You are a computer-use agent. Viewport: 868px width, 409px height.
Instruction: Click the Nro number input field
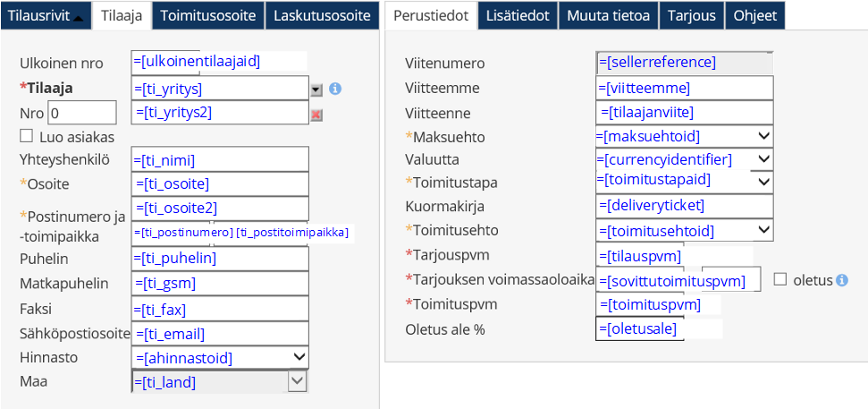pyautogui.click(x=81, y=113)
